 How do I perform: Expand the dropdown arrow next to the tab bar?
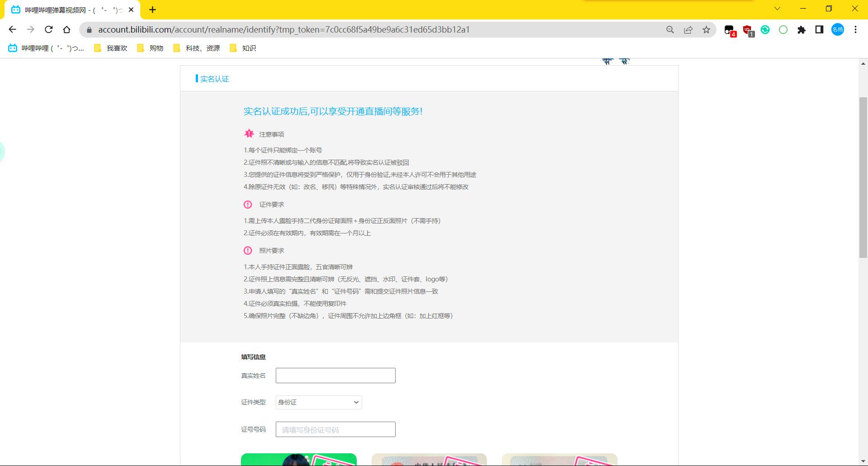pos(777,8)
